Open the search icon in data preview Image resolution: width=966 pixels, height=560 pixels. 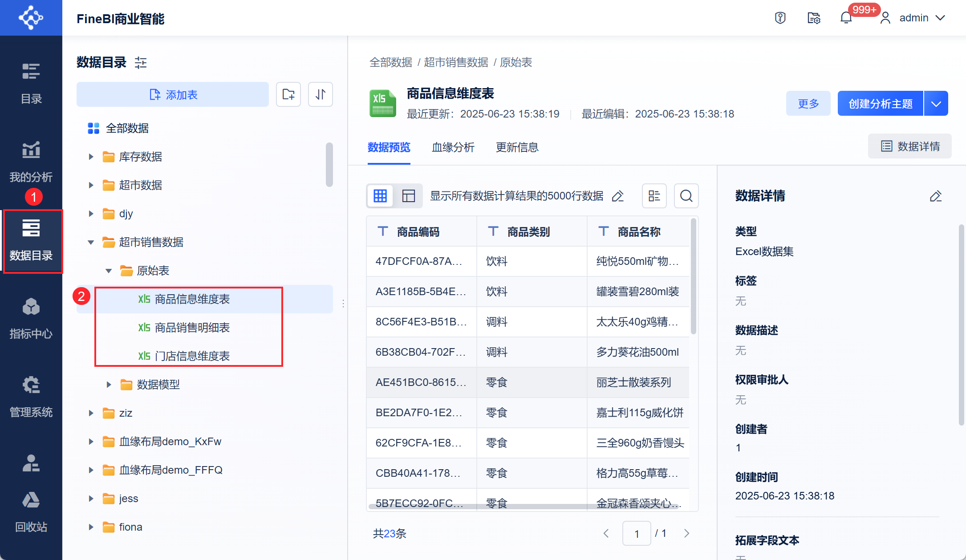coord(686,196)
